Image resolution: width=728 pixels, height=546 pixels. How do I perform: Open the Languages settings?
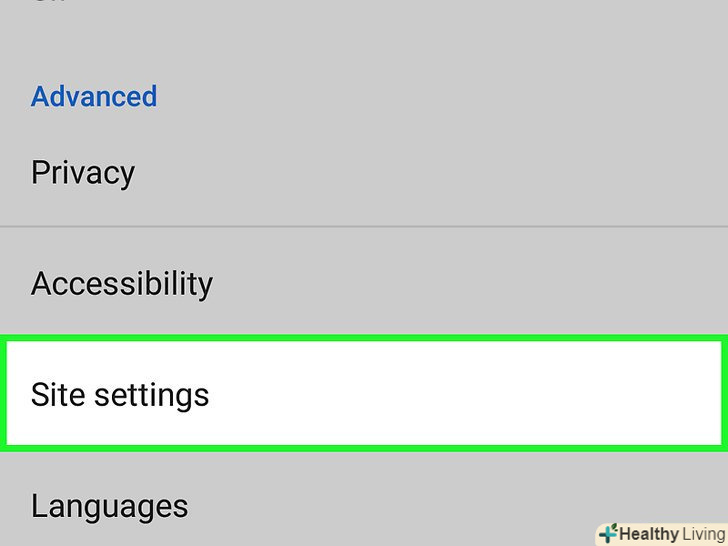point(109,506)
